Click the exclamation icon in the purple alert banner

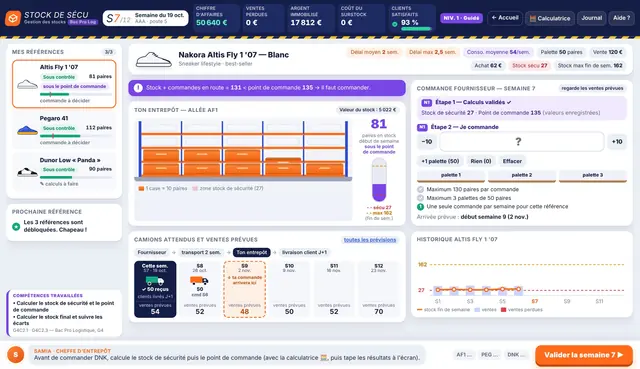(x=138, y=88)
